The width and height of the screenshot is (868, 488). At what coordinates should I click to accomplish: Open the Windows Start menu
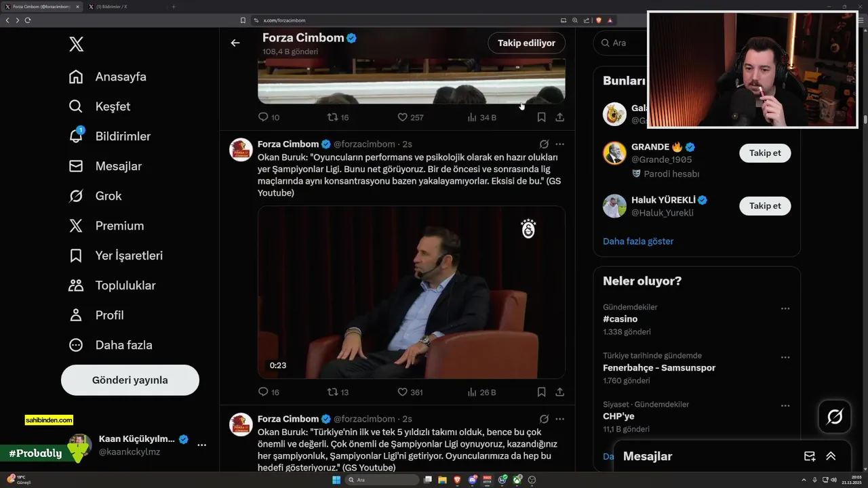coord(336,480)
